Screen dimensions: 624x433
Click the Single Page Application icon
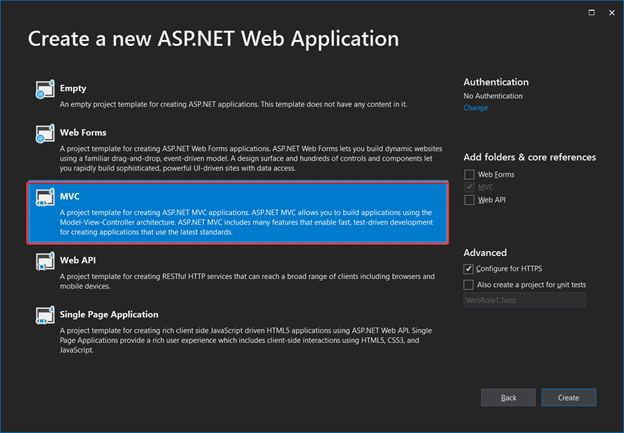(45, 319)
